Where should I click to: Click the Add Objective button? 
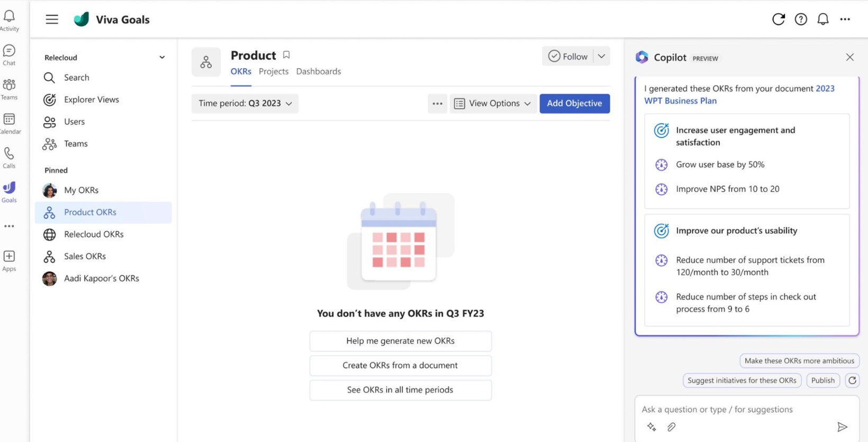tap(574, 103)
